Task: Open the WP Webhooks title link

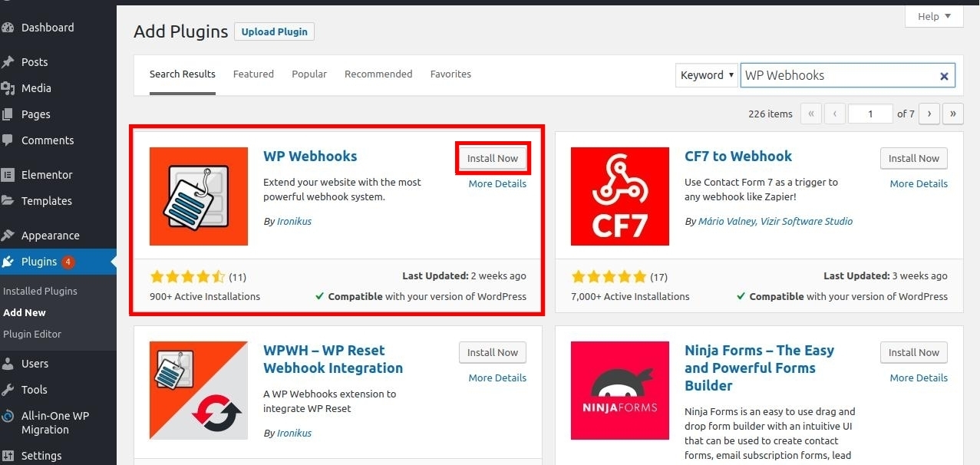Action: 310,157
